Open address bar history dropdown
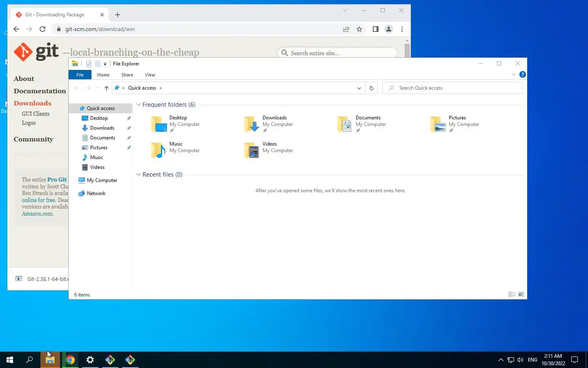This screenshot has width=588, height=368. click(359, 88)
